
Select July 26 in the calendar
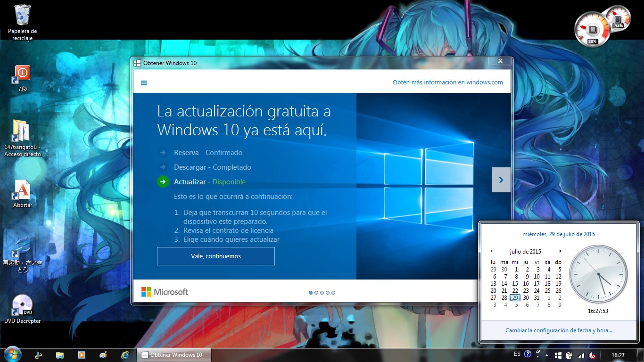point(558,291)
